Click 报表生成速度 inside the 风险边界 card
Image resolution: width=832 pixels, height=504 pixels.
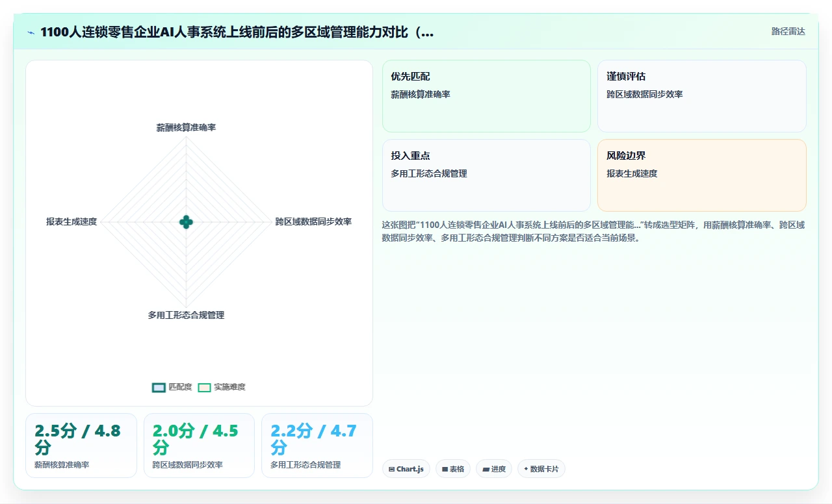point(632,173)
